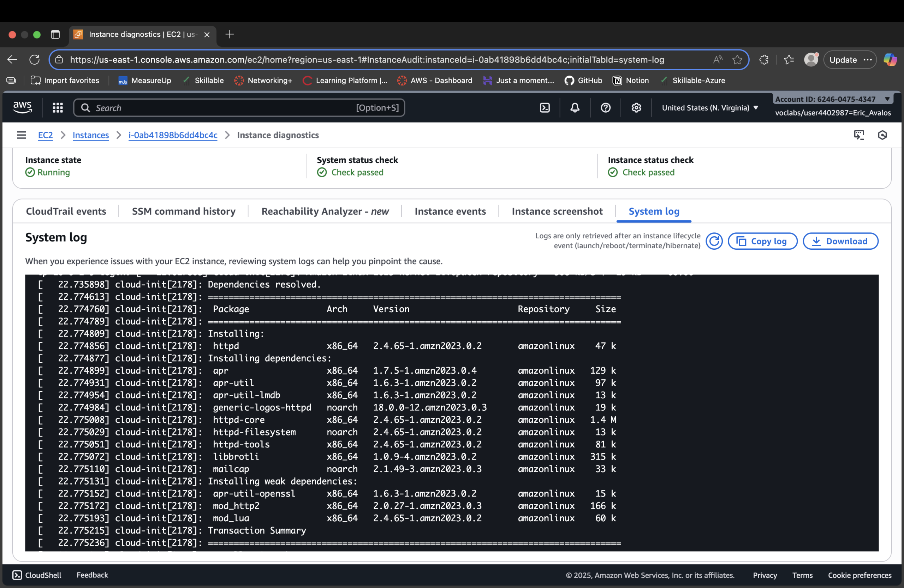Open the SSM command history tab
904x588 pixels.
pos(184,211)
